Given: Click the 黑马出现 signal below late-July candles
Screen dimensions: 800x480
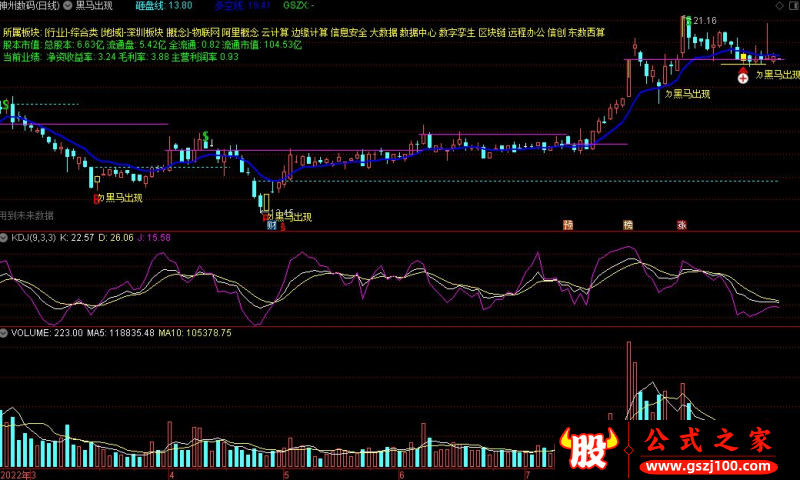Looking at the screenshot, I should coord(687,94).
